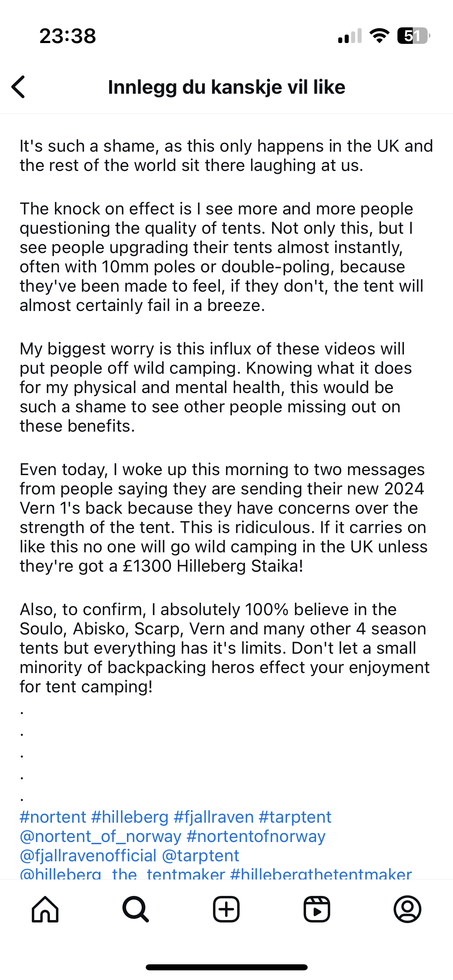Open the Profile tab

coord(407,909)
